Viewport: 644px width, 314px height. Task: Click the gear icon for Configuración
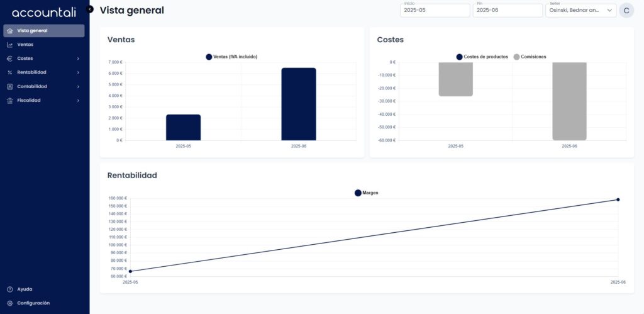[10, 303]
